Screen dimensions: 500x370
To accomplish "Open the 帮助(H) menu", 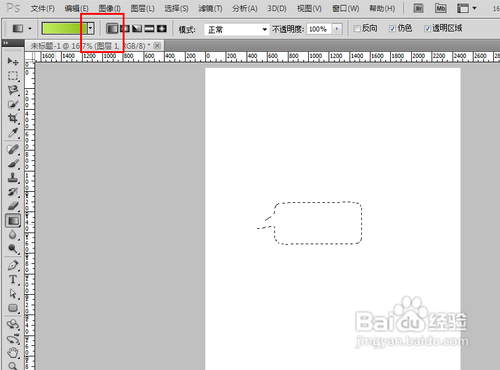I will point(382,8).
